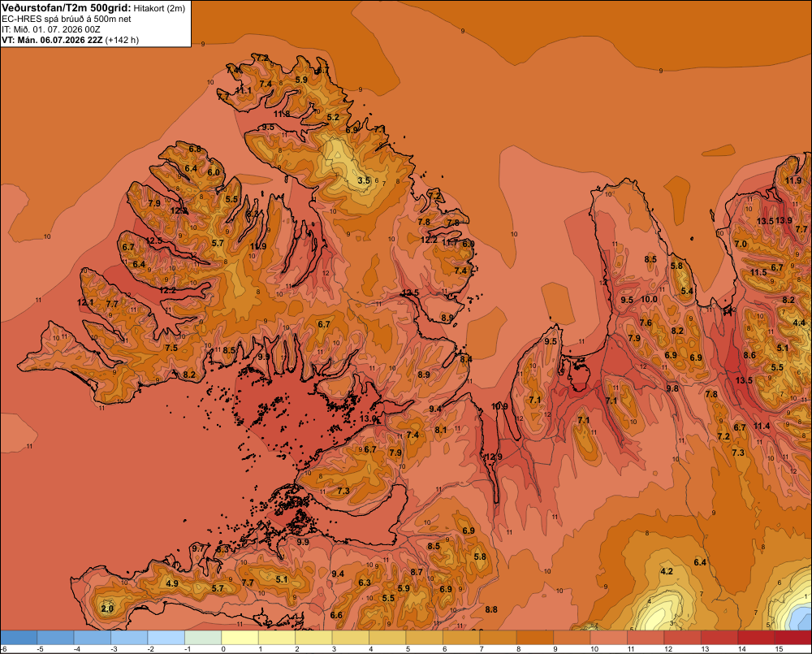The height and width of the screenshot is (654, 812).
Task: Select the legend swatch between -2 and -1
Action: click(166, 637)
